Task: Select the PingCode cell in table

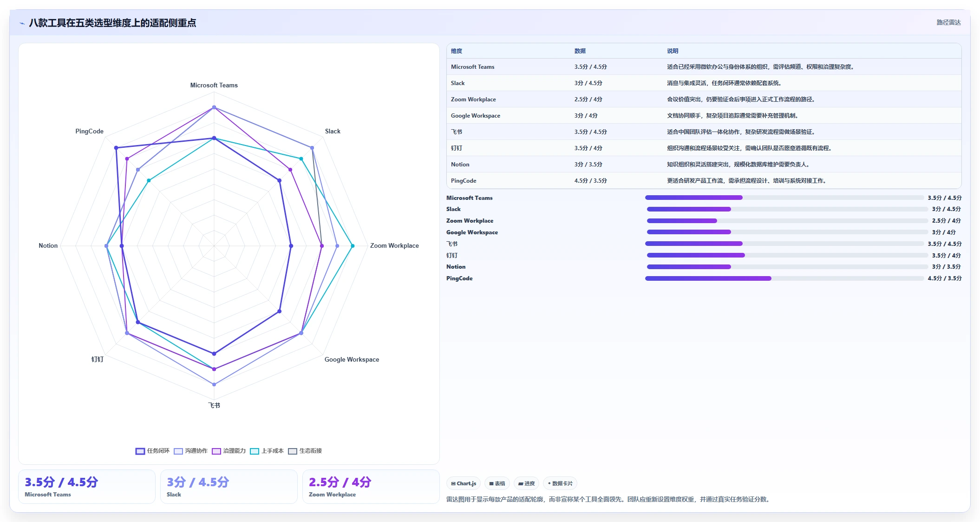Action: click(464, 181)
